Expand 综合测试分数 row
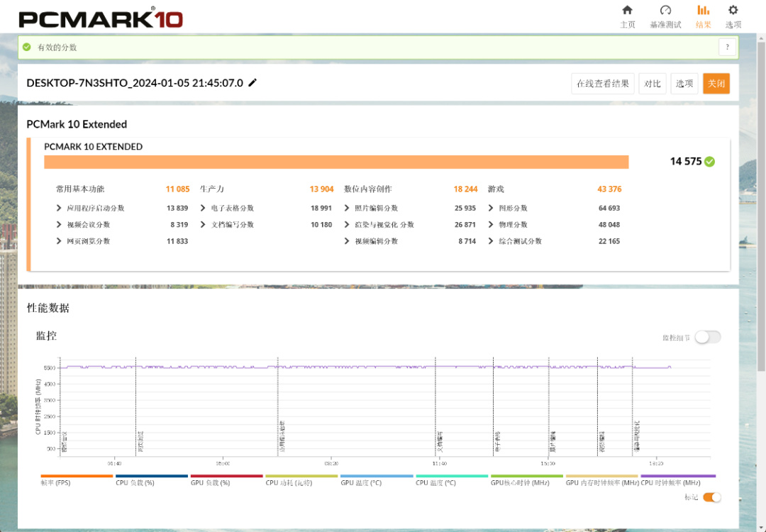766x532 pixels. click(491, 241)
